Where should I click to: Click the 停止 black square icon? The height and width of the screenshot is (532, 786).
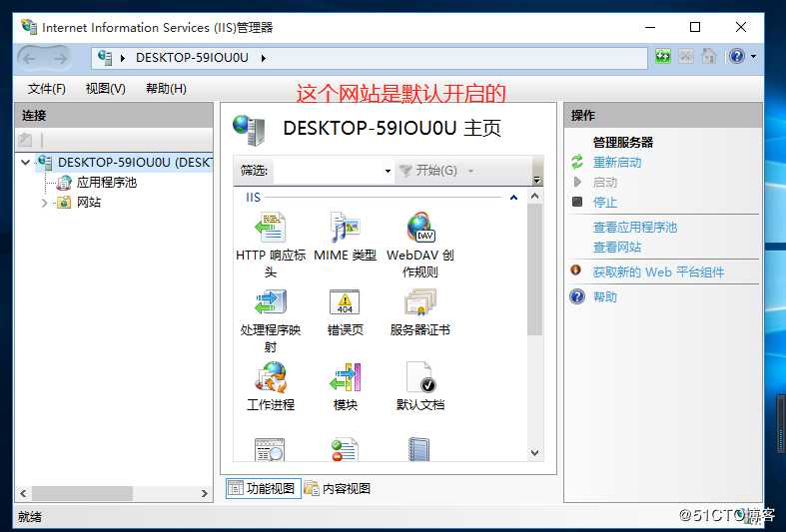[x=577, y=202]
